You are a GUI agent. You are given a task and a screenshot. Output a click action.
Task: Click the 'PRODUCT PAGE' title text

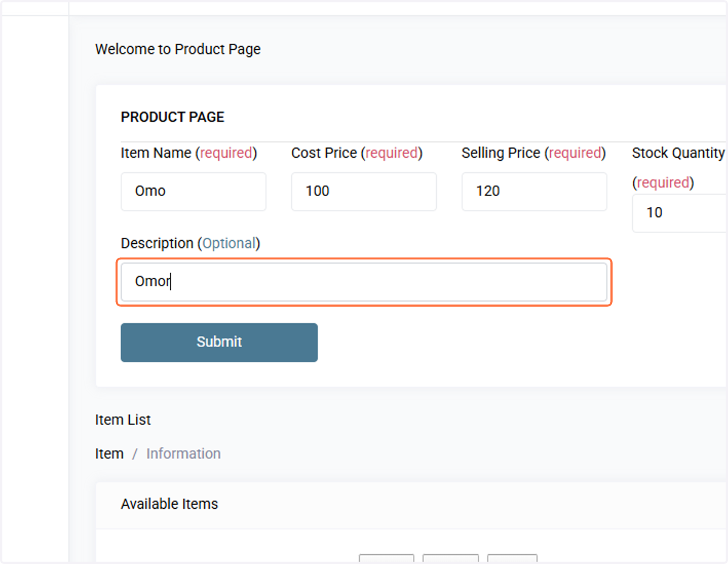pos(172,117)
